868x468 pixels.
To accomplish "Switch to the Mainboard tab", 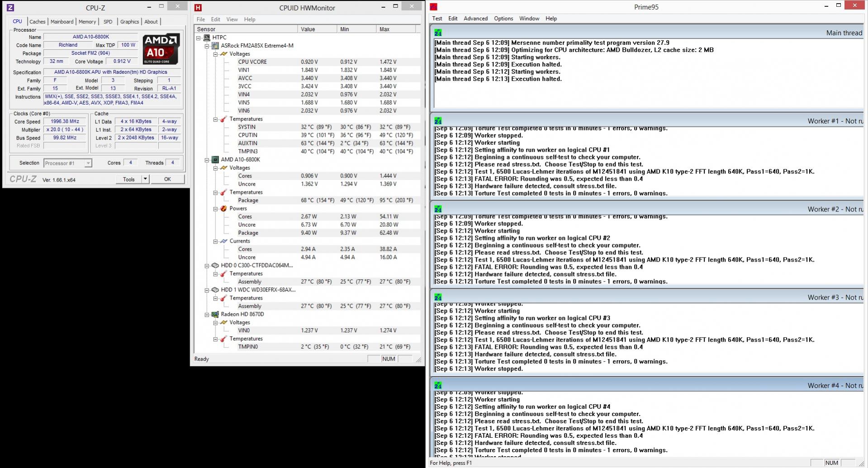I will (62, 22).
